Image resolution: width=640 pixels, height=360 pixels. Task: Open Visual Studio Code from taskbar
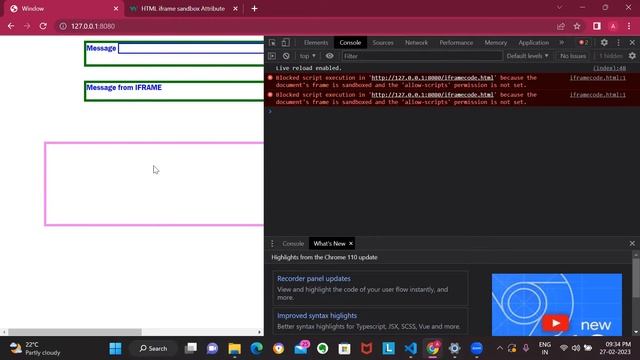click(x=411, y=349)
